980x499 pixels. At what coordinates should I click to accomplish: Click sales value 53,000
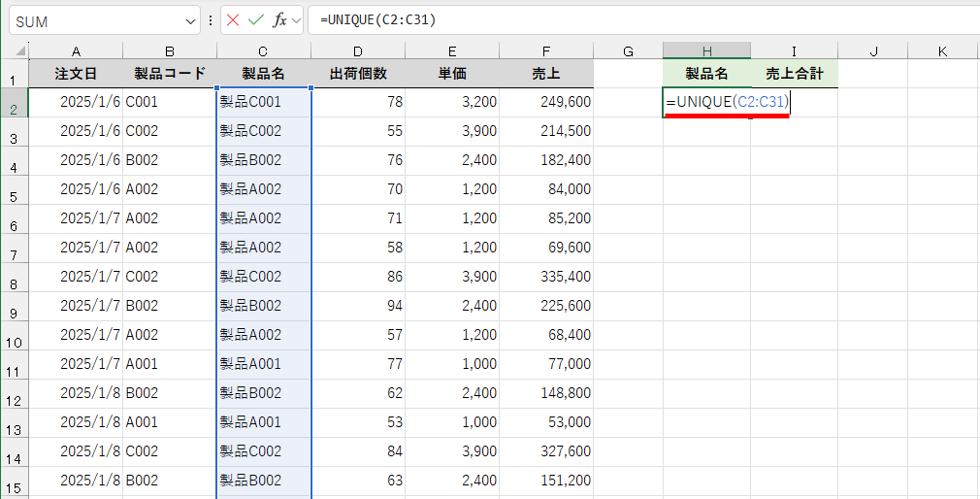[x=546, y=423]
